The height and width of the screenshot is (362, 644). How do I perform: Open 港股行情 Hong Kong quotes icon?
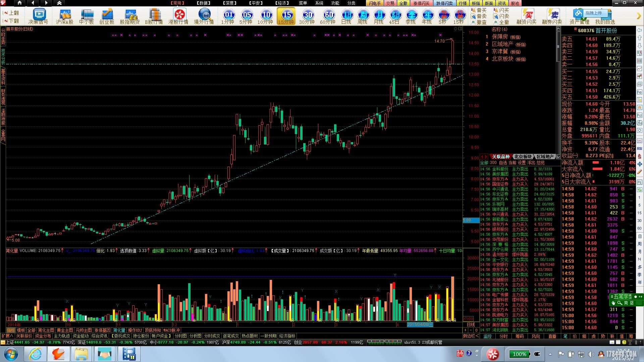tap(179, 16)
